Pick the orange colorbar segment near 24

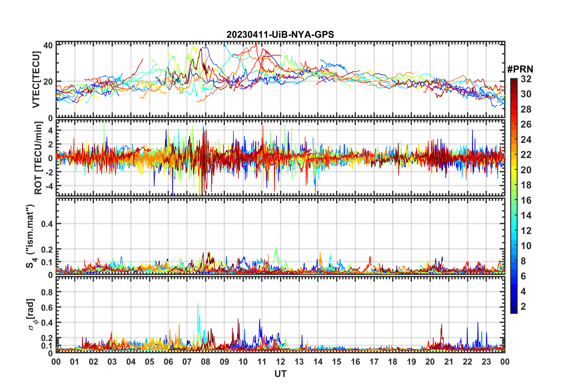coord(514,140)
